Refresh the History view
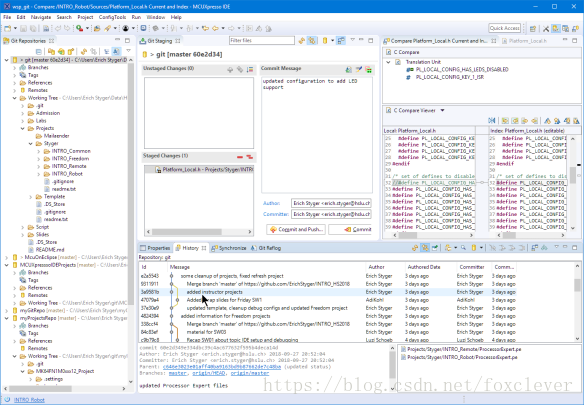The width and height of the screenshot is (584, 405). coord(415,248)
